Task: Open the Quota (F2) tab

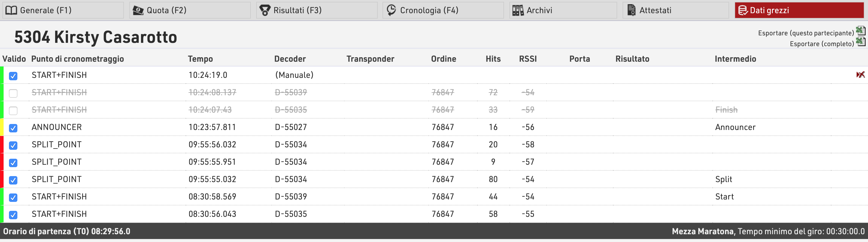Action: pos(190,10)
